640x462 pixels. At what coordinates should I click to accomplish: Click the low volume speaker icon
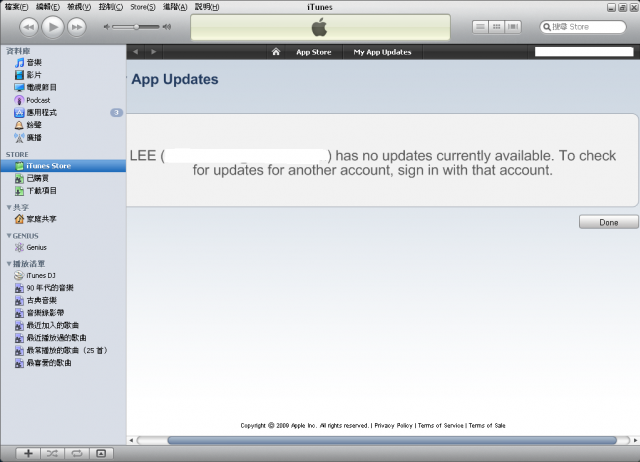point(107,27)
